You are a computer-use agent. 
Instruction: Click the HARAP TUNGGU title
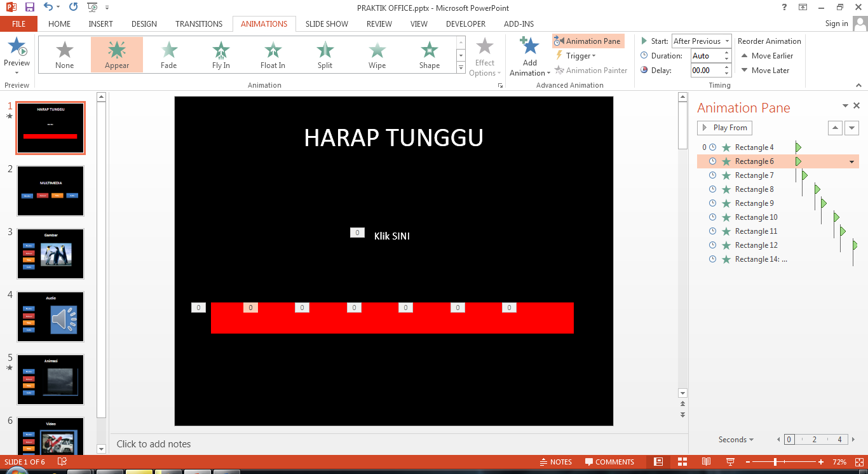pos(394,138)
